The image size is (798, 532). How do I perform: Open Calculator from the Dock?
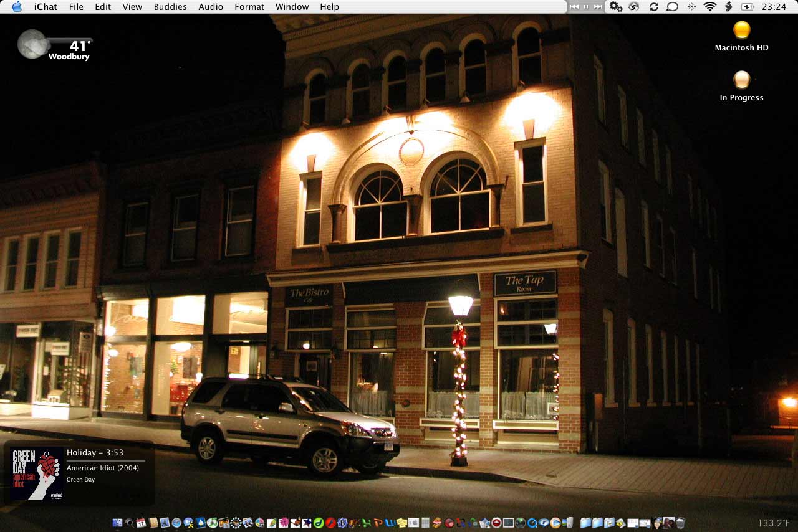coord(425,523)
